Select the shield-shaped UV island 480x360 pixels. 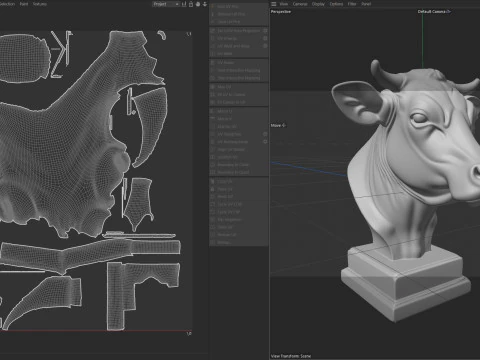click(137, 203)
